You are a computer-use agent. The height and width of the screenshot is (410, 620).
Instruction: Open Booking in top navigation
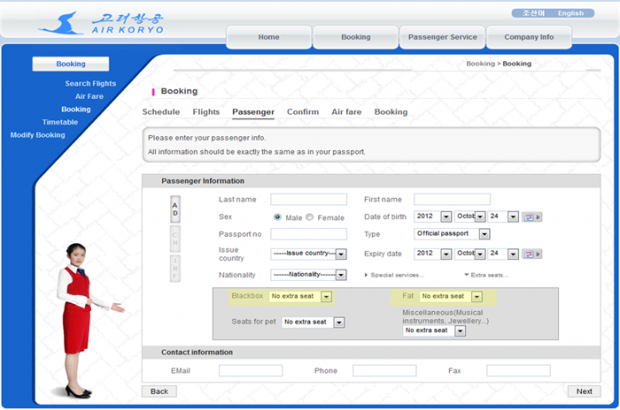click(x=355, y=37)
